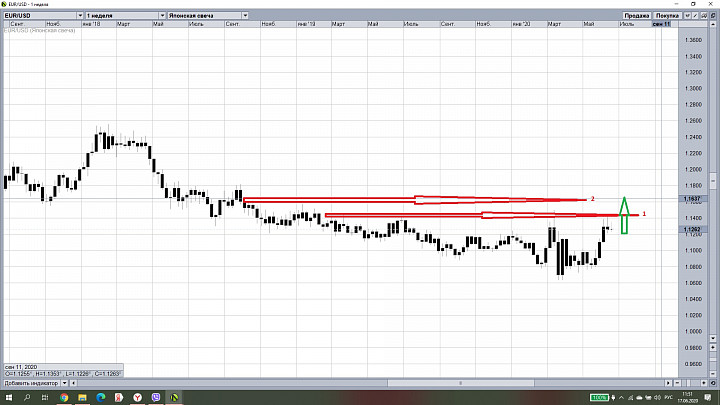Click the 1.0000 price level label
This screenshot has width=720, height=405.
click(693, 331)
